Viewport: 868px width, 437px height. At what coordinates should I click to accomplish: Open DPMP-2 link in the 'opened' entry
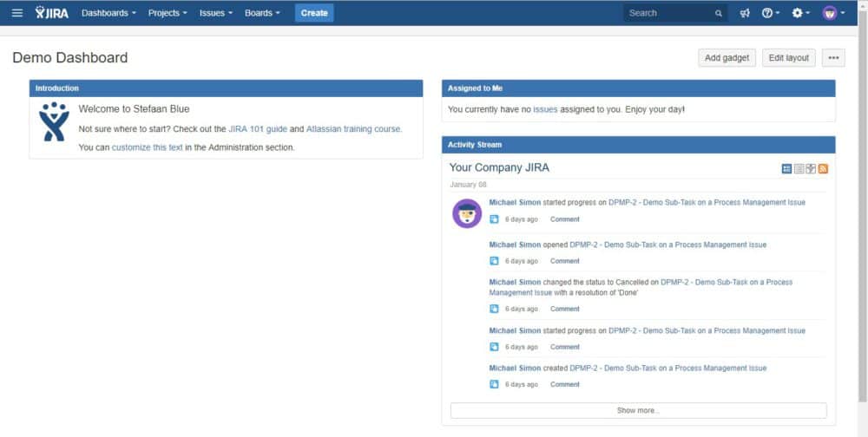[x=668, y=245]
